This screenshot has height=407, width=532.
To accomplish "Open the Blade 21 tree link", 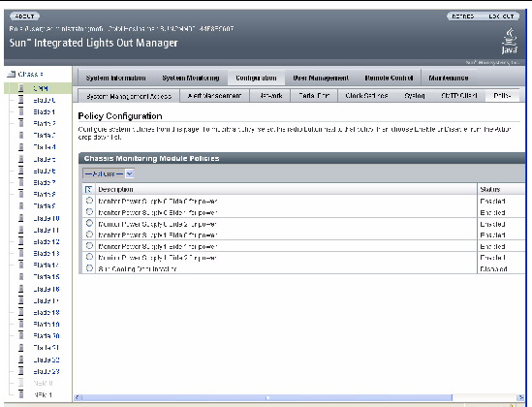I will point(47,348).
